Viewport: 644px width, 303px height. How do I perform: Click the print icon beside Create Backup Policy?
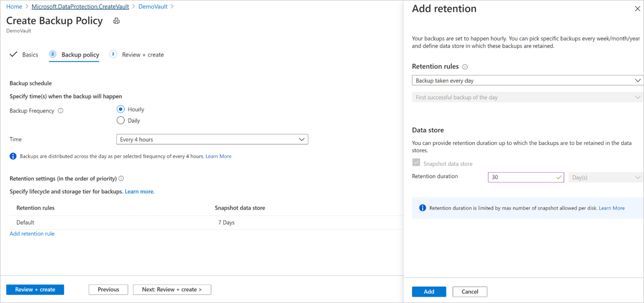[117, 21]
